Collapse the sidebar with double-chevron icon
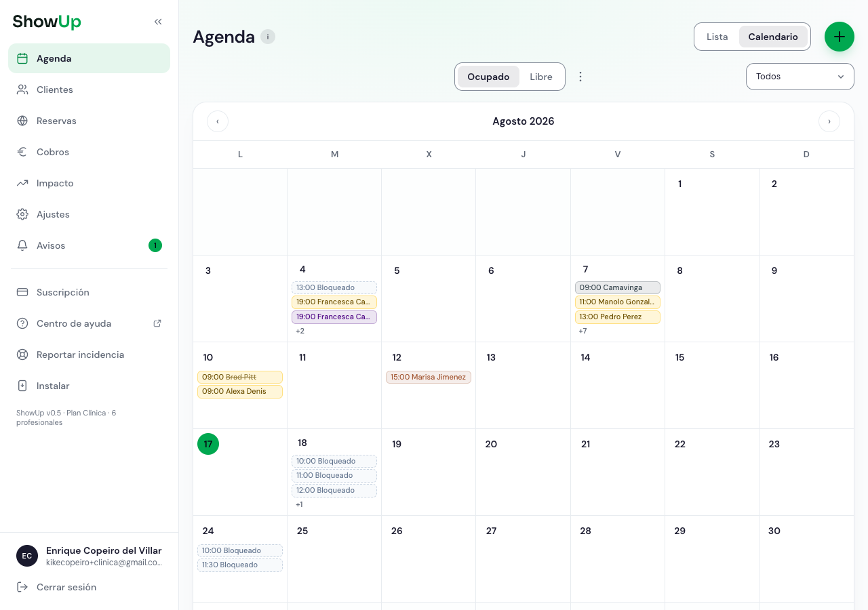 (x=158, y=22)
